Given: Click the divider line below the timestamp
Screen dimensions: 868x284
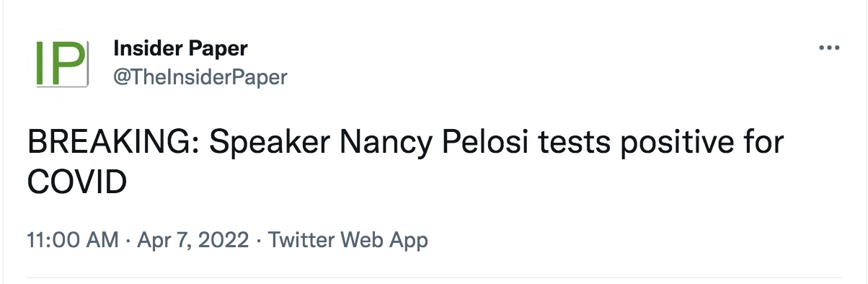Looking at the screenshot, I should 435,278.
